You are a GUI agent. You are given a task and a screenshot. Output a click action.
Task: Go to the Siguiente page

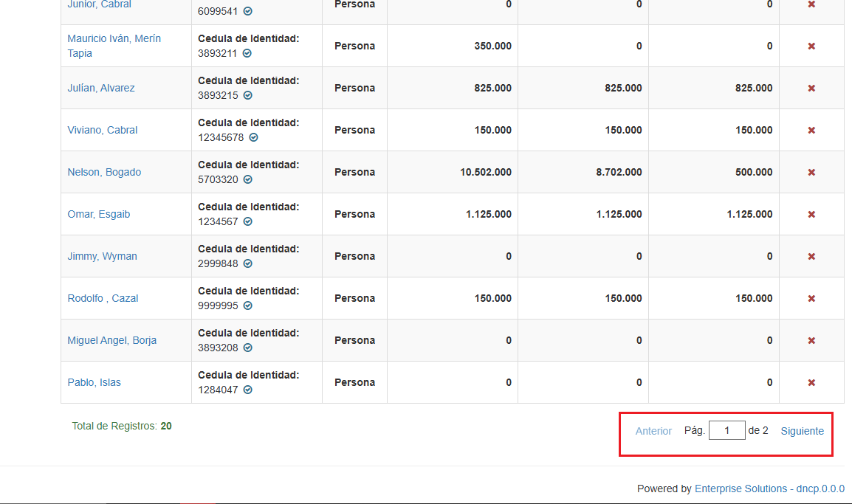pos(802,431)
